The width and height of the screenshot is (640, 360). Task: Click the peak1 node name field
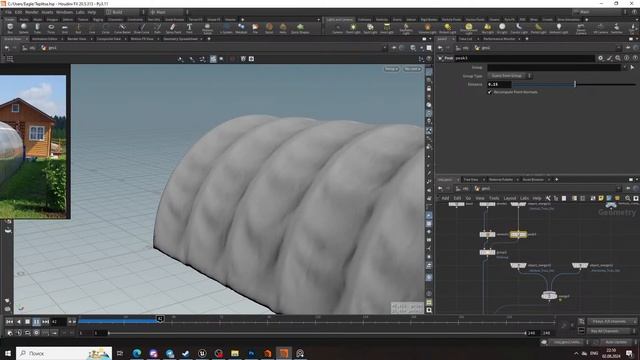pyautogui.click(x=524, y=58)
